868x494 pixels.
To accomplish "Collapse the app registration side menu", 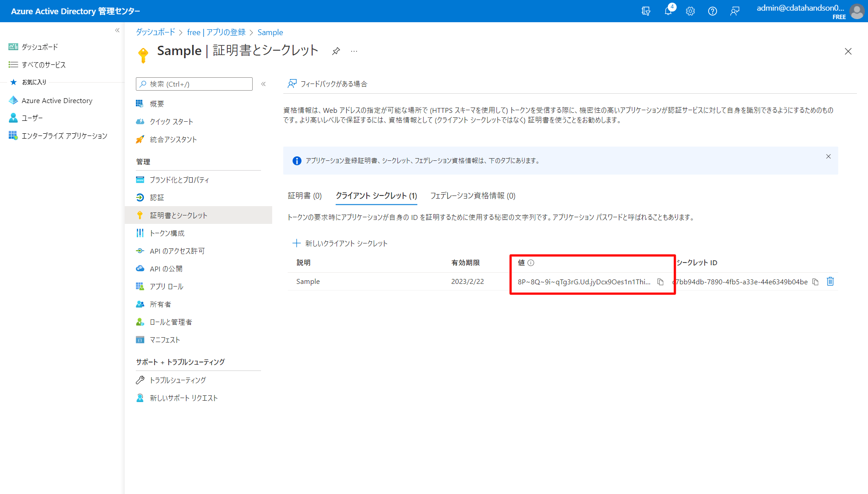I will coord(263,84).
